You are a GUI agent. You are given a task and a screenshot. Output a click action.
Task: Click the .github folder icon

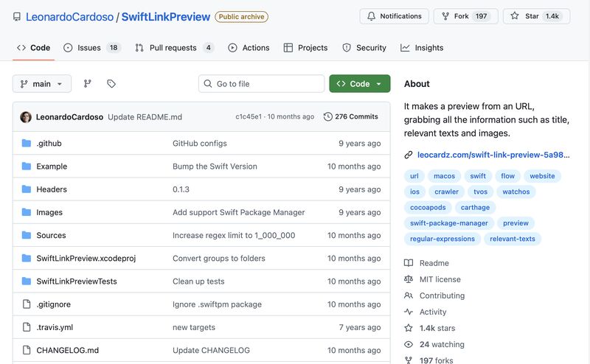coord(27,143)
